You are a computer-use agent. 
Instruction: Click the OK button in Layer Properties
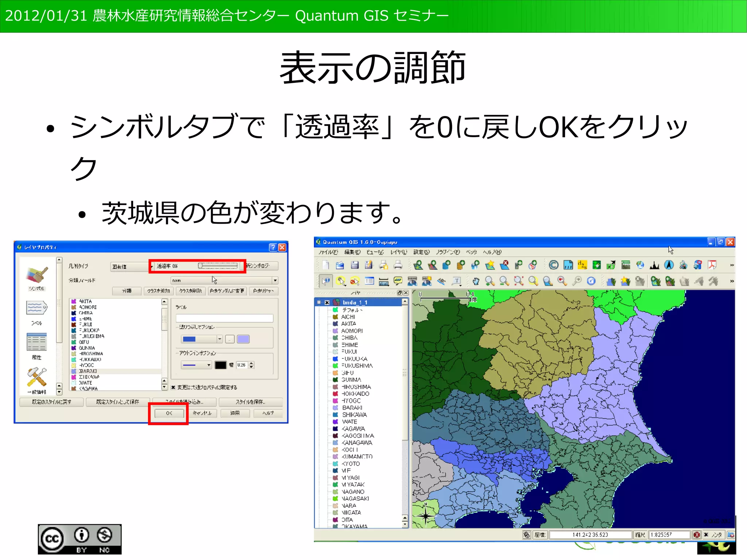[x=169, y=413]
